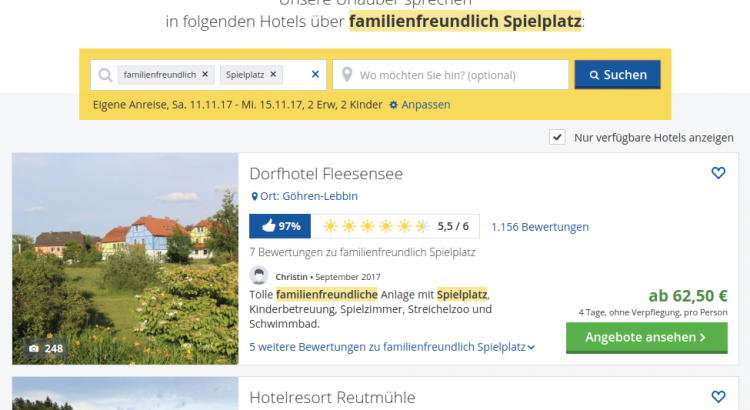750x410 pixels.
Task: Add Dorfhotel Fleesensee to favorites heart
Action: pyautogui.click(x=718, y=173)
